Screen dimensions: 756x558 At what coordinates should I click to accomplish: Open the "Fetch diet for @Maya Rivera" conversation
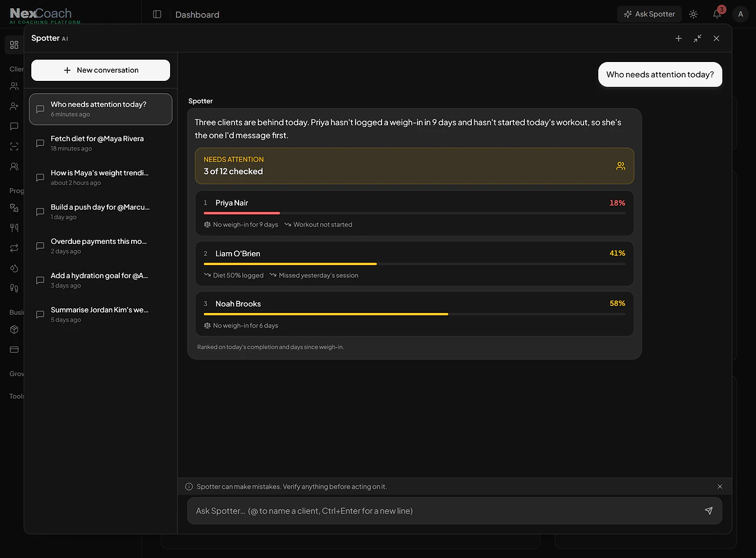[100, 143]
